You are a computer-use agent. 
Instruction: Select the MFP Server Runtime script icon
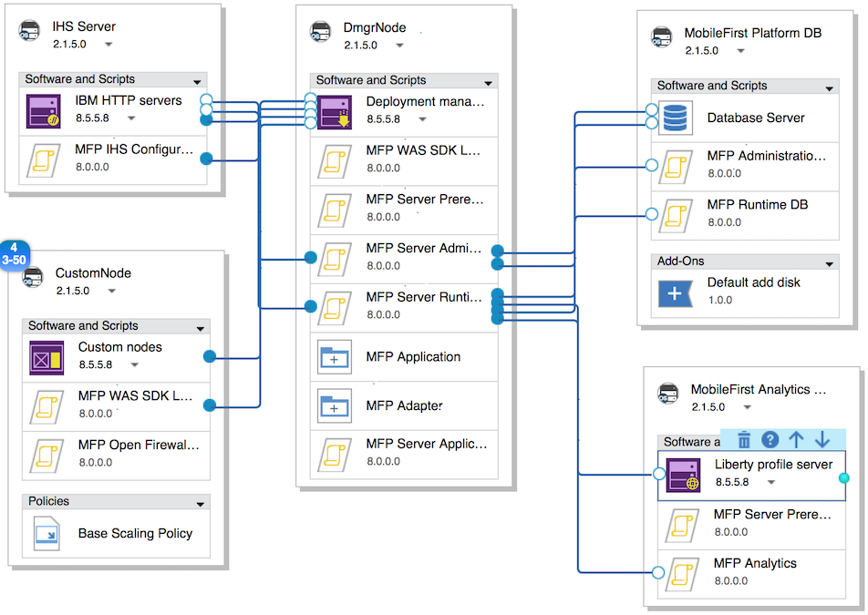[335, 308]
